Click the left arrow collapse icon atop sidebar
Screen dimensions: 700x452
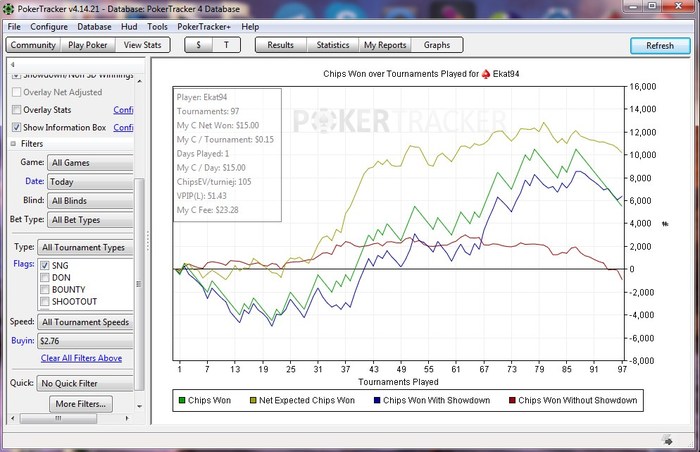pos(12,65)
